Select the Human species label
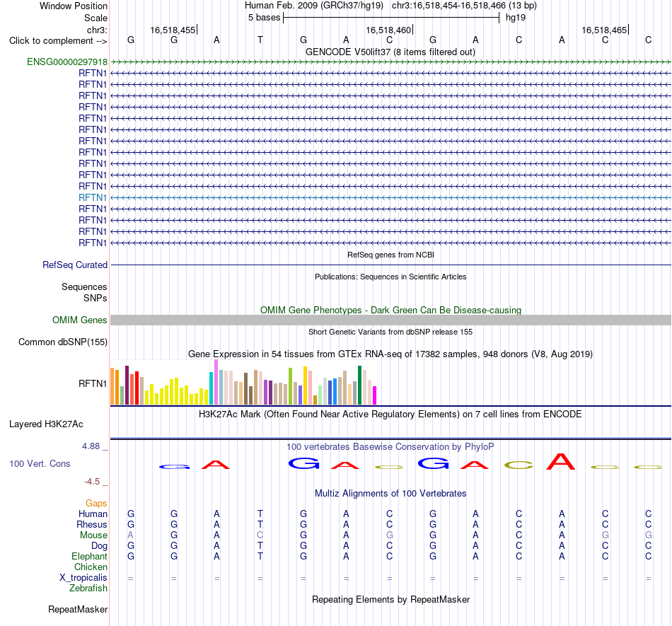This screenshot has width=672, height=626. pyautogui.click(x=93, y=514)
